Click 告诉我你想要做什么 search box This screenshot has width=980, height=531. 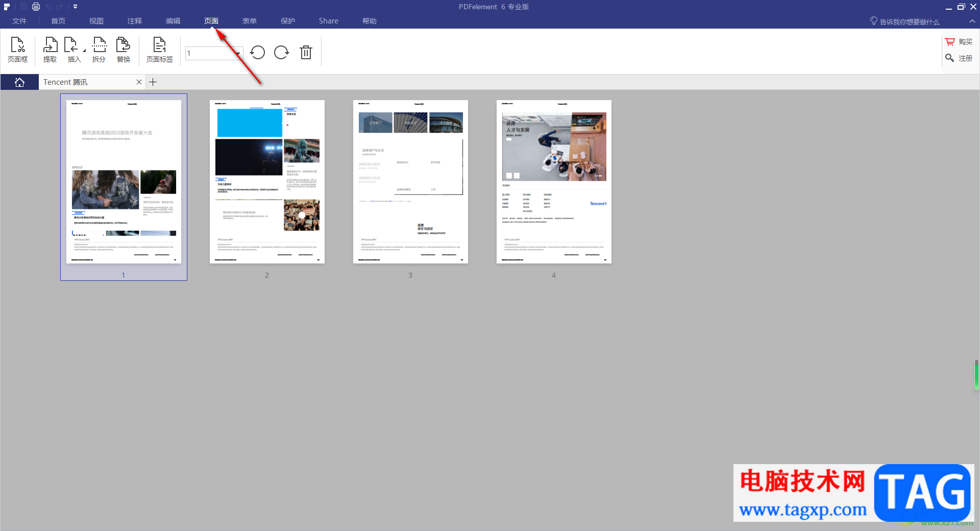point(904,21)
